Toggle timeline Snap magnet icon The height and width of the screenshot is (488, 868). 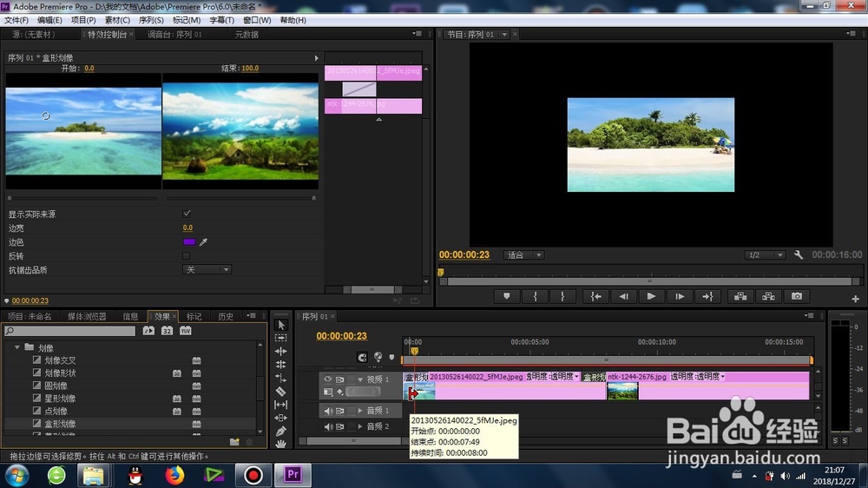(362, 357)
